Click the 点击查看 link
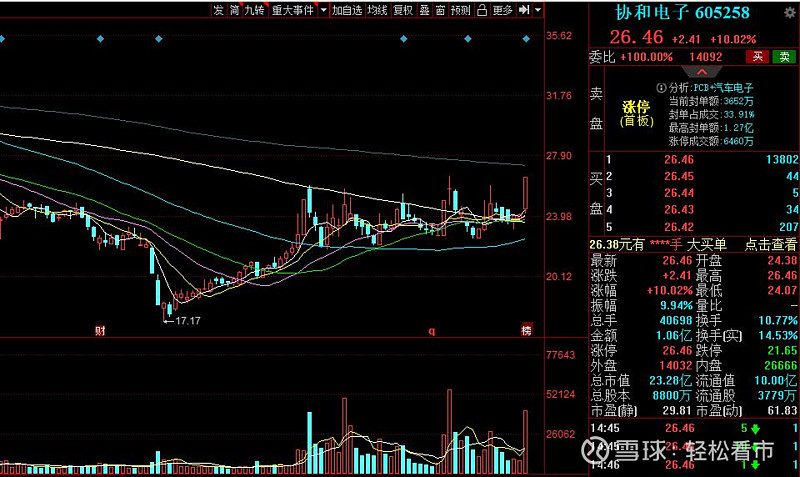This screenshot has width=800, height=477. (x=770, y=245)
